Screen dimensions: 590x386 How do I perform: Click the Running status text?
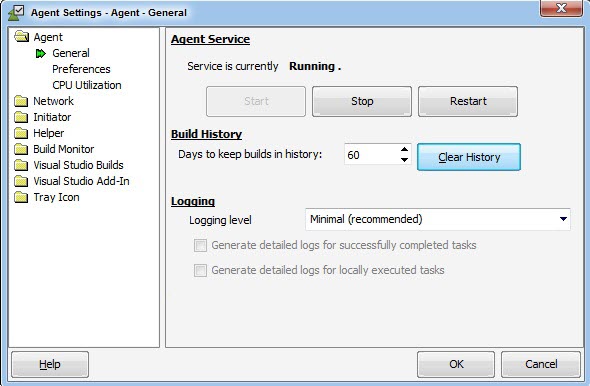click(315, 66)
